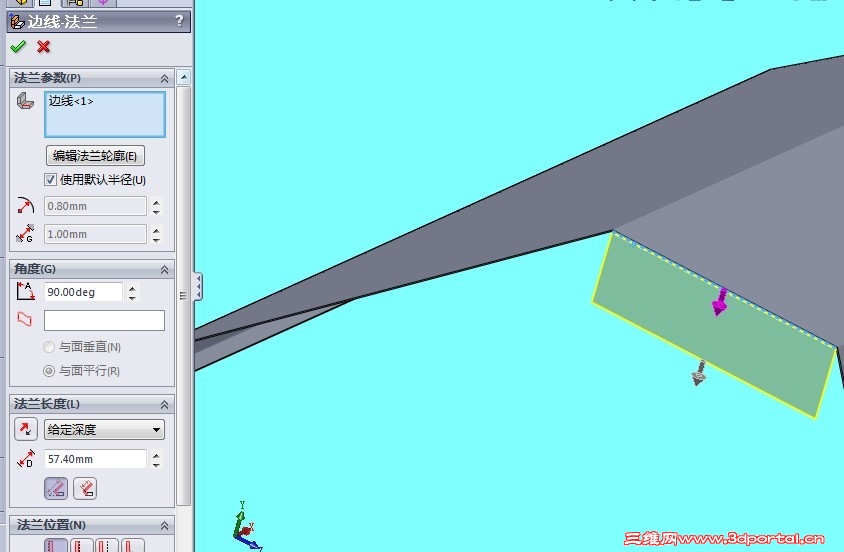
Task: Select 与面平行(R) radio option
Action: click(x=48, y=371)
